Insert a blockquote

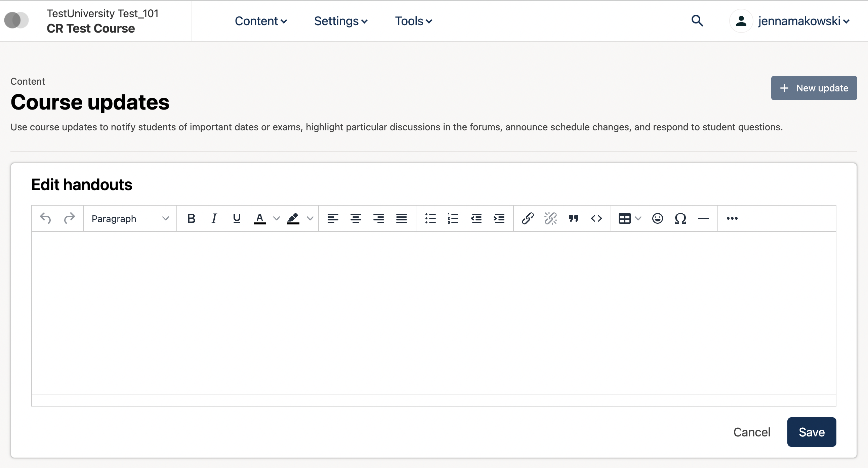(574, 218)
